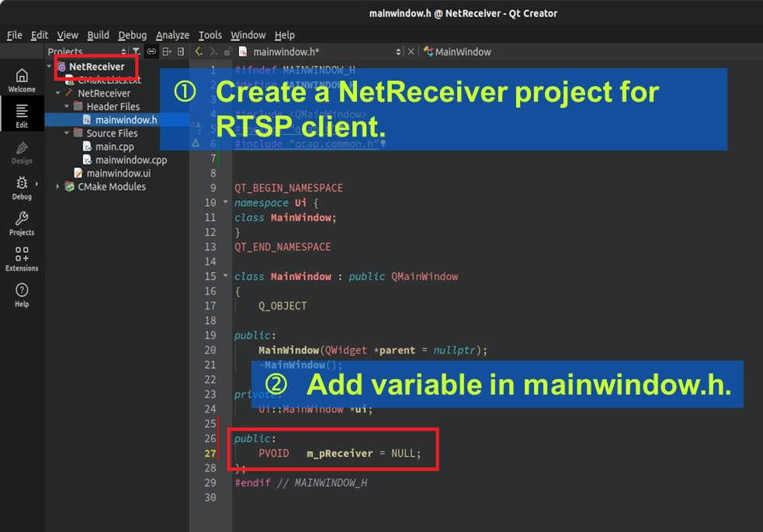Select CMake Modules item

pyautogui.click(x=112, y=186)
